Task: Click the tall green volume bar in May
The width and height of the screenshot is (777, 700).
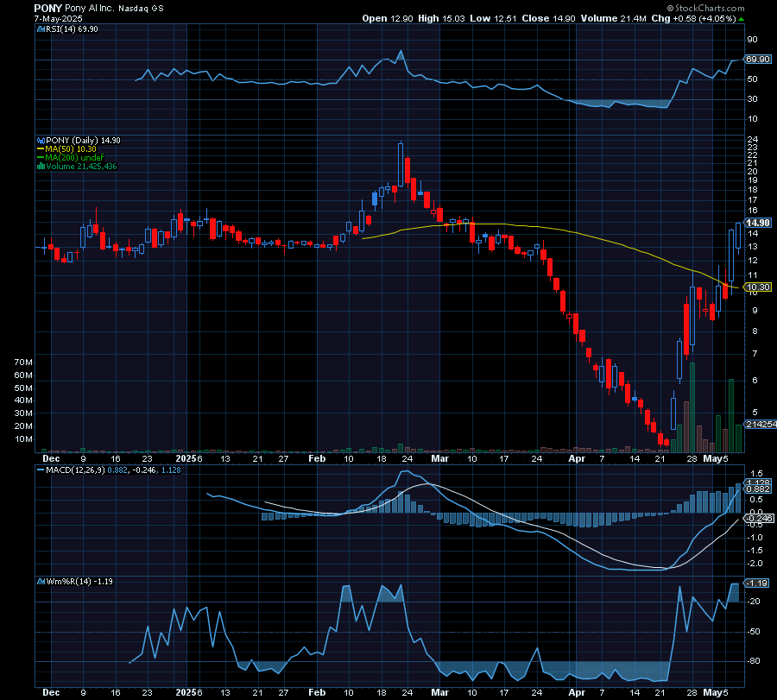Action: pos(731,415)
